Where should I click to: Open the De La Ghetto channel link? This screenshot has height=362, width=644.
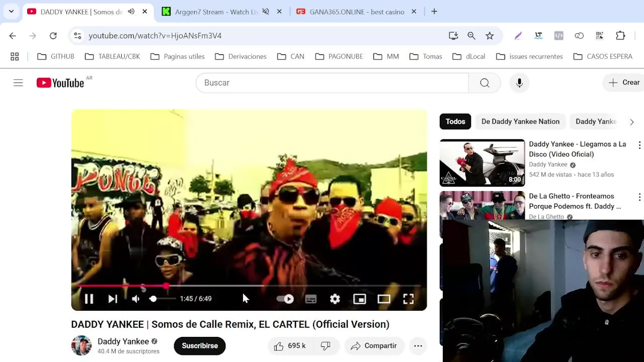click(x=546, y=217)
